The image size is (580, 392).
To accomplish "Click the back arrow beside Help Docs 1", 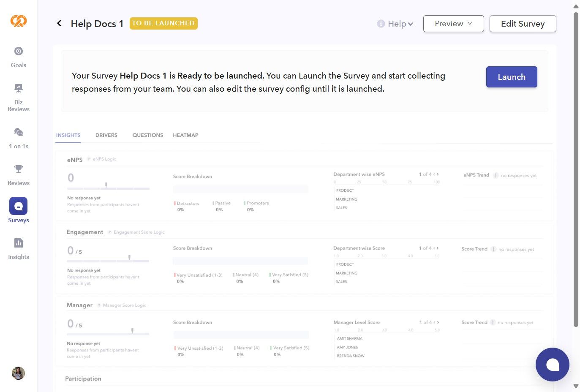I will tap(59, 24).
